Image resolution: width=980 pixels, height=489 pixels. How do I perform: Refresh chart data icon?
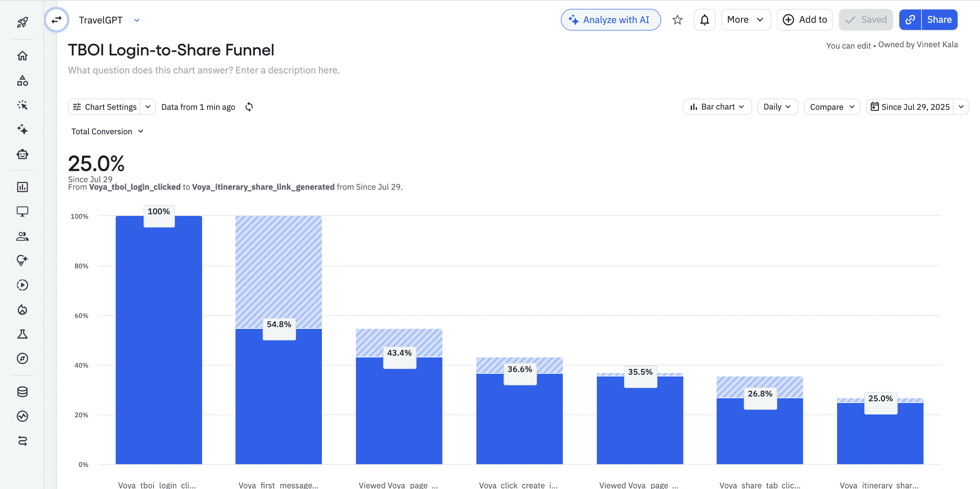[249, 107]
